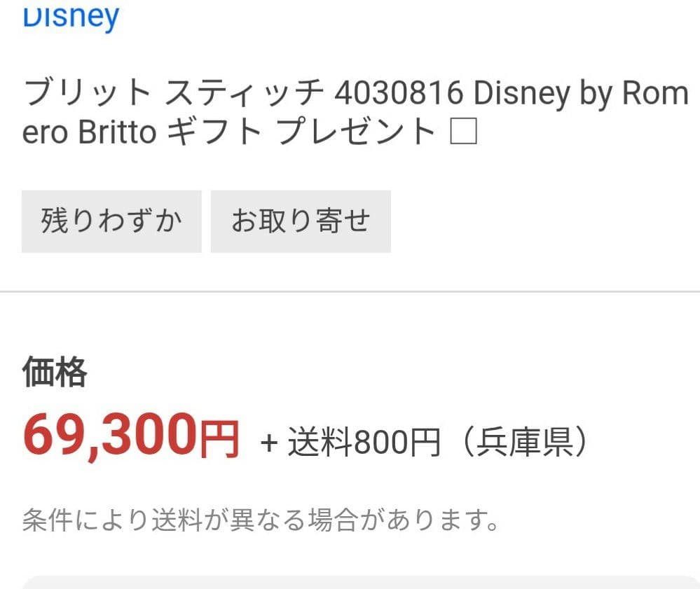Tap the partially visible button at bottom
This screenshot has width=700, height=589.
[350, 583]
